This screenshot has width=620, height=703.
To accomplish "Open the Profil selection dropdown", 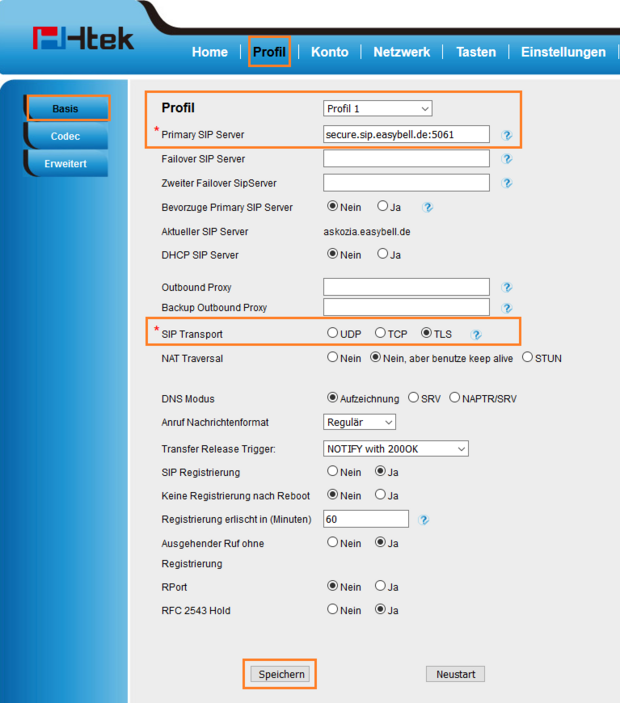I will click(377, 108).
